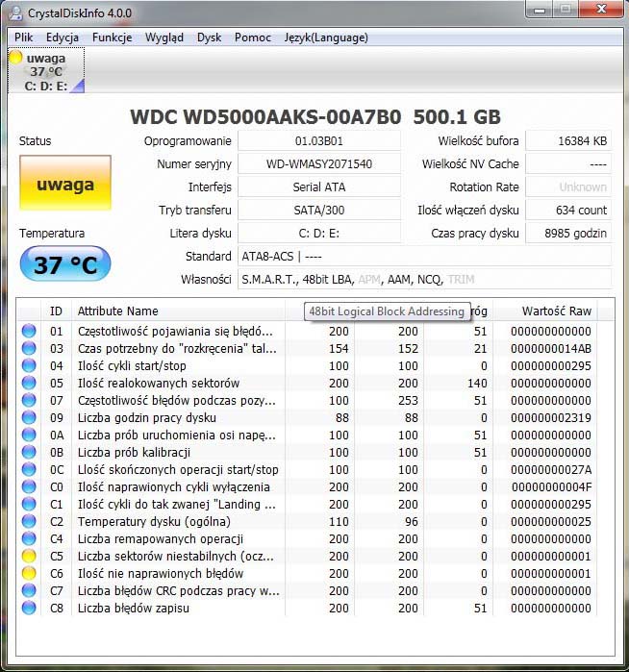
Task: Click raw value 000000002319
Action: coord(551,418)
